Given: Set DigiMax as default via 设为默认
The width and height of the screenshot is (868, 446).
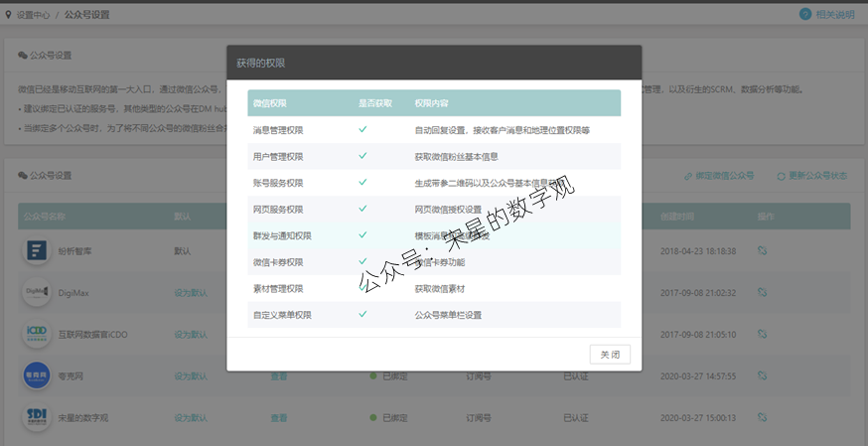Looking at the screenshot, I should (x=191, y=292).
